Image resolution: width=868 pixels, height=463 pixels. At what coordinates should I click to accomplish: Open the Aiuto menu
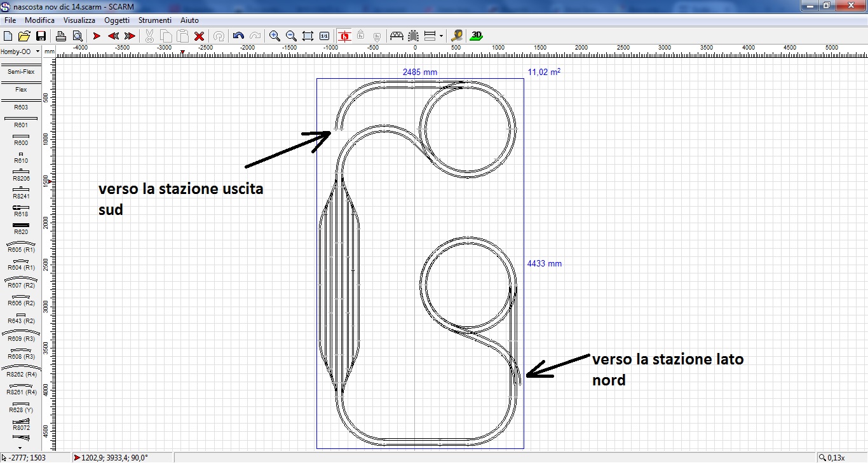pos(189,20)
